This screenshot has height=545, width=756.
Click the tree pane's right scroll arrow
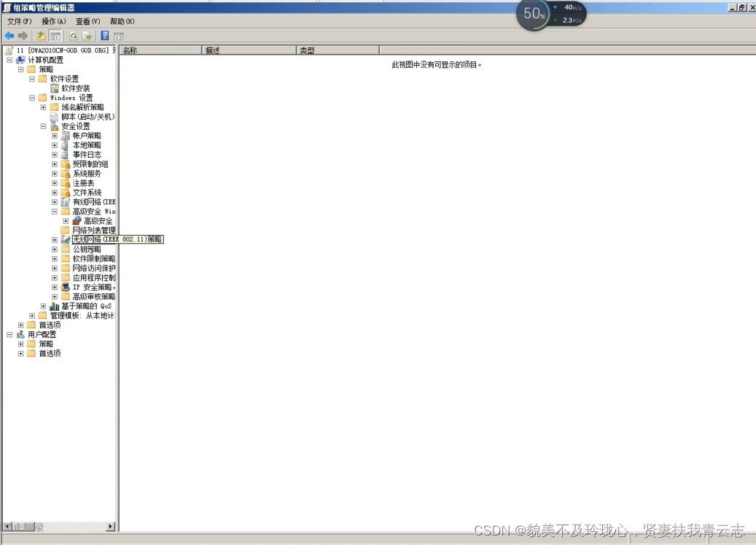(x=111, y=526)
